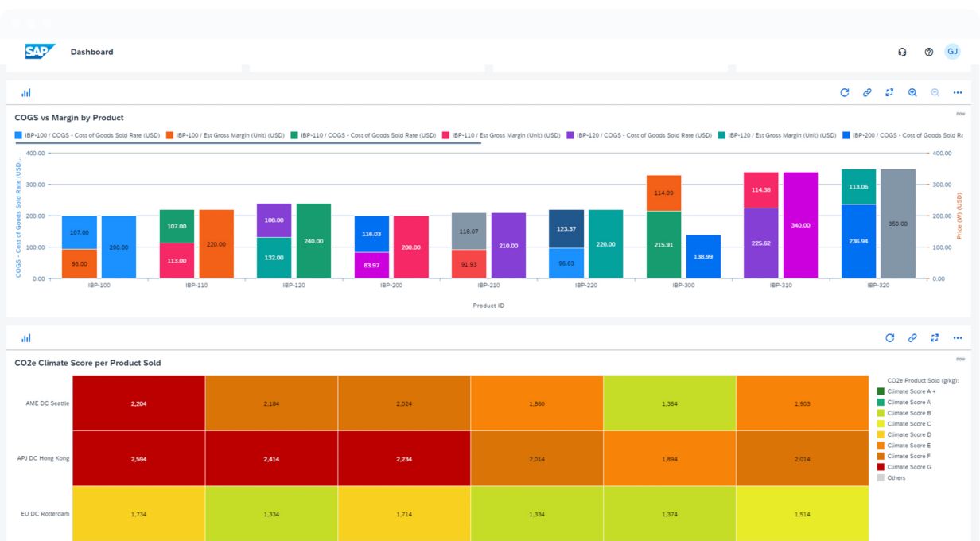Click the SAP logo

click(x=40, y=52)
